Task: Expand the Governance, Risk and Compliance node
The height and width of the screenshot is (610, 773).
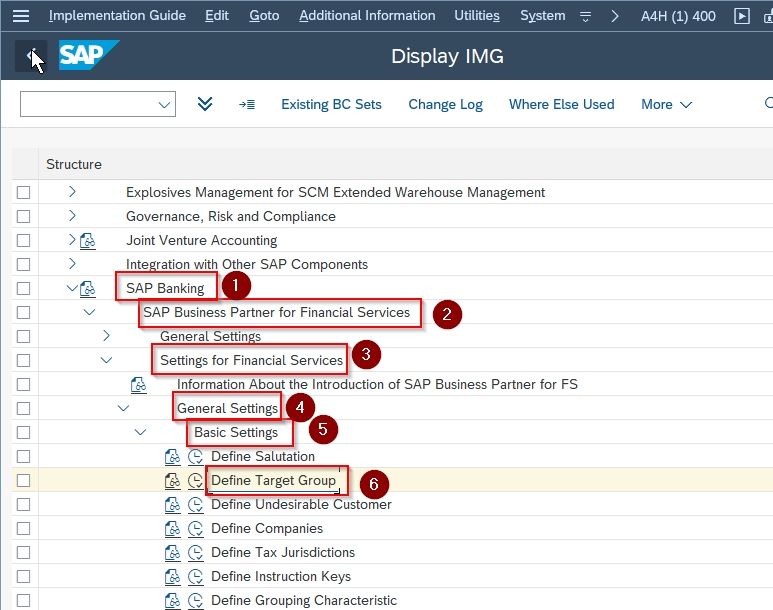Action: (72, 215)
